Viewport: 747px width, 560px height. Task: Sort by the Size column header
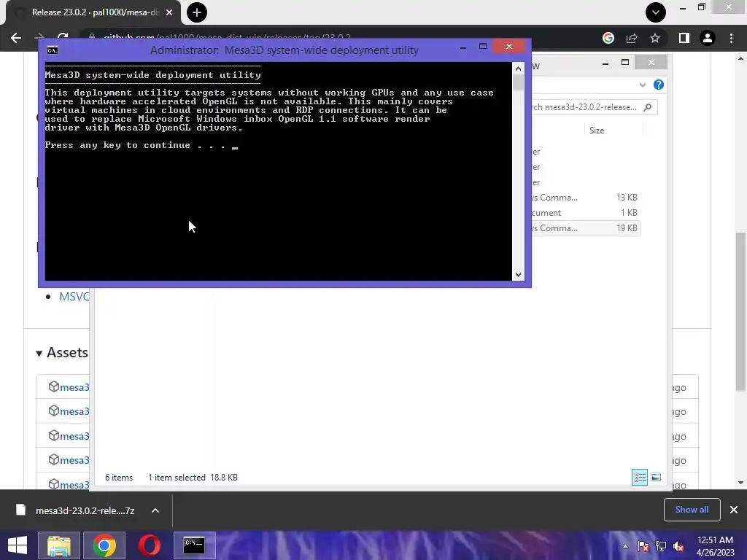click(x=597, y=131)
